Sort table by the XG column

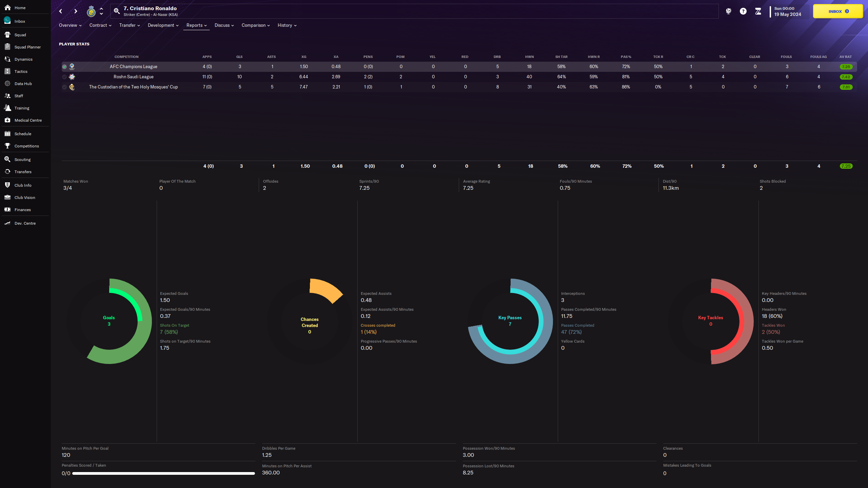(304, 57)
